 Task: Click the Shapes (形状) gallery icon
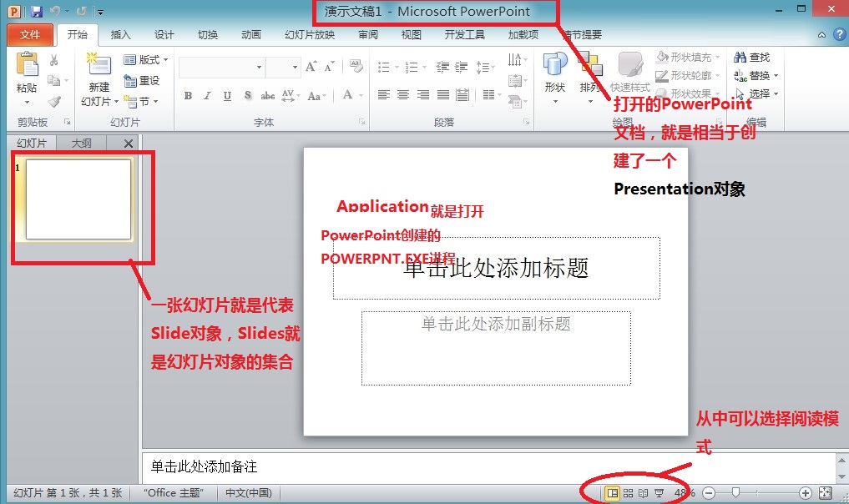[x=555, y=64]
